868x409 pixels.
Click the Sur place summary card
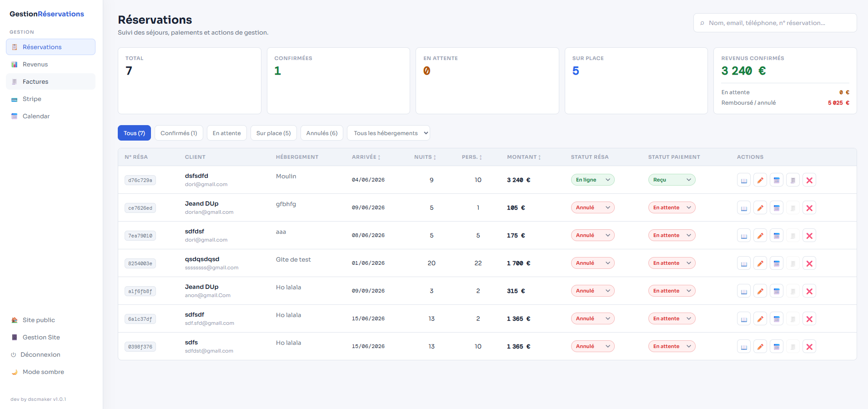[x=636, y=81]
